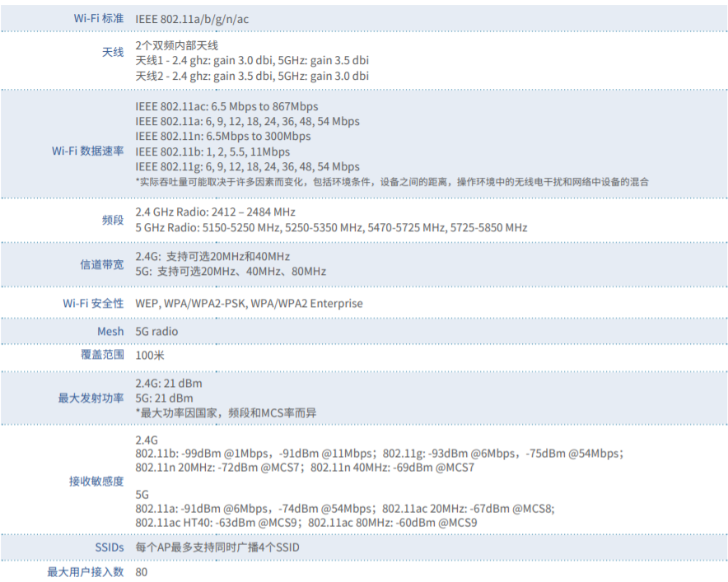
Task: Click the IEEE 802.11b: 1, 2, 5.5, 11Mbps line
Action: 212,151
